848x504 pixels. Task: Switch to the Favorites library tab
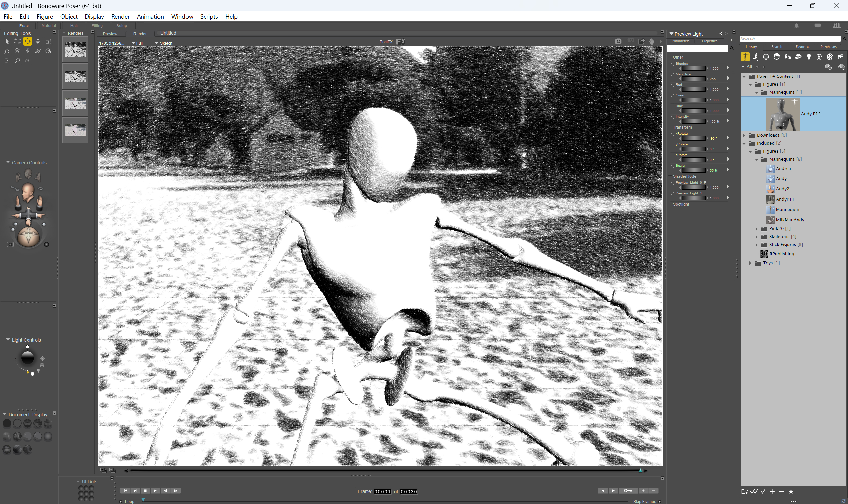(803, 47)
